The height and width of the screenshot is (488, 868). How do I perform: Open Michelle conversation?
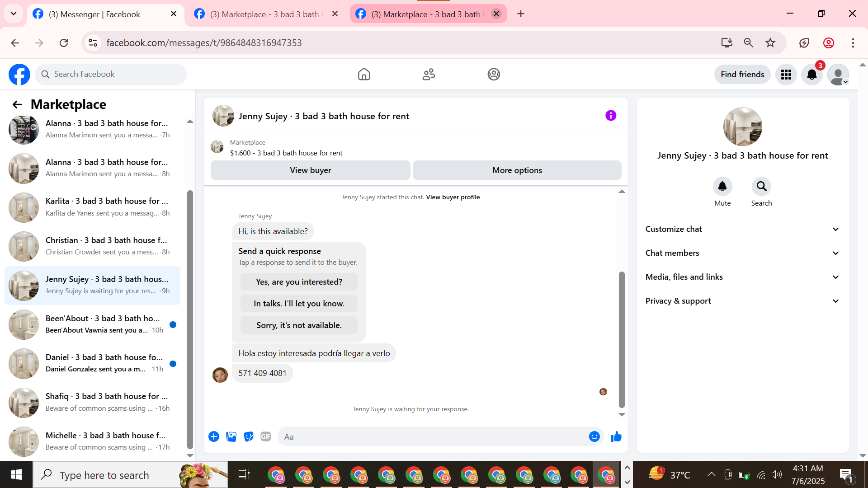pos(93,441)
